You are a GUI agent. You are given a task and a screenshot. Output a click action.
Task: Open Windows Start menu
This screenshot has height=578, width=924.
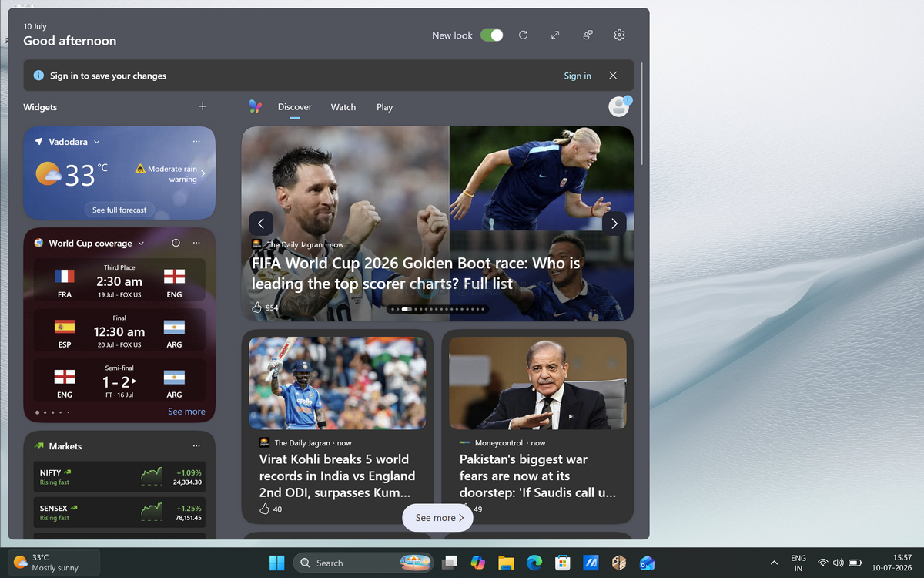point(277,563)
